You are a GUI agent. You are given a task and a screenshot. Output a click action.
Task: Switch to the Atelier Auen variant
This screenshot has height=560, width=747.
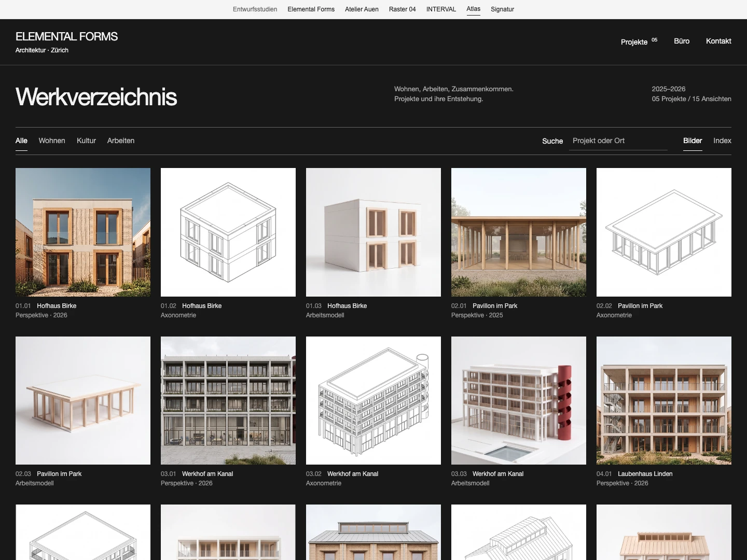(362, 9)
